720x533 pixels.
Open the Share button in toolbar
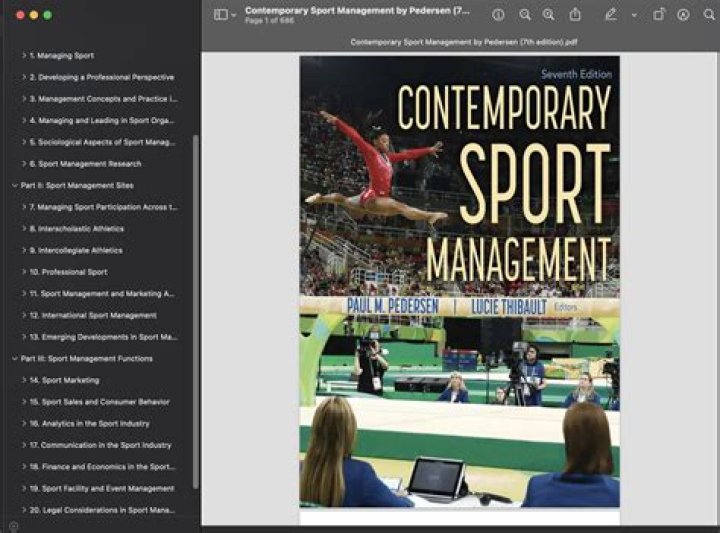[575, 15]
